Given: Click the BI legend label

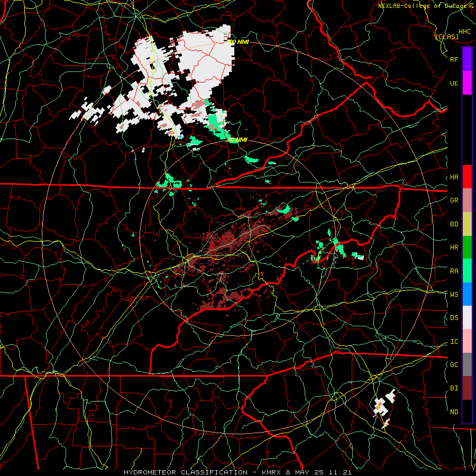Looking at the screenshot, I should click(454, 388).
